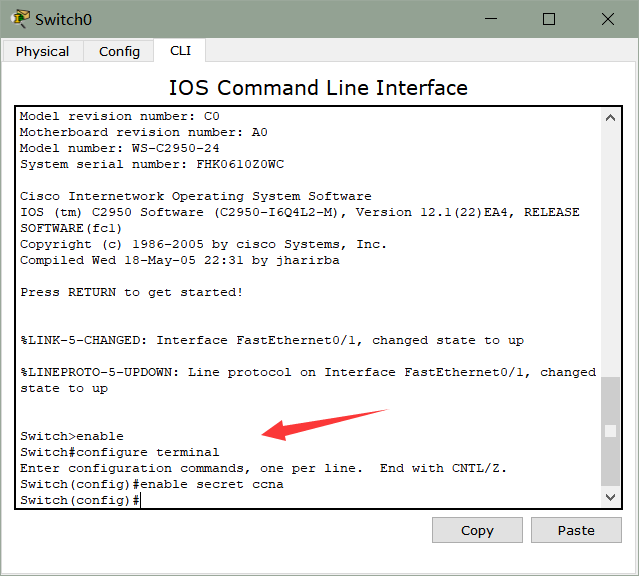The width and height of the screenshot is (639, 576).
Task: Click 'Model revision number: C0' line
Action: pyautogui.click(x=120, y=116)
